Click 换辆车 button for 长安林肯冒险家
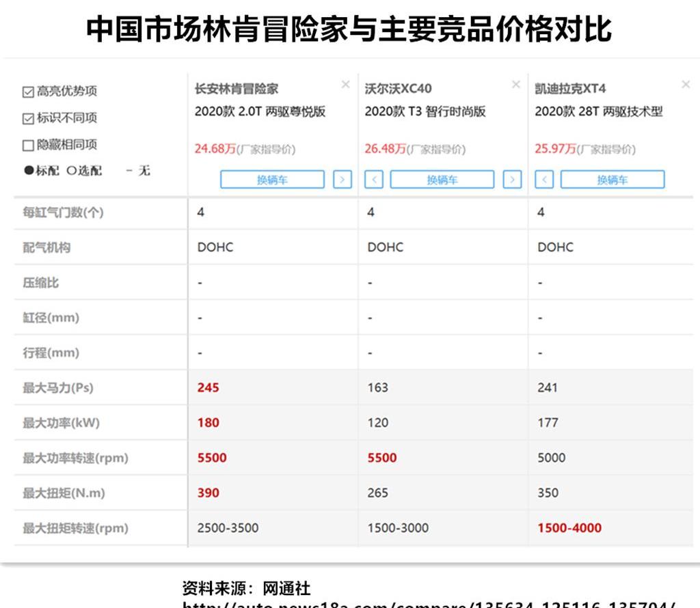700x608 pixels. click(272, 179)
